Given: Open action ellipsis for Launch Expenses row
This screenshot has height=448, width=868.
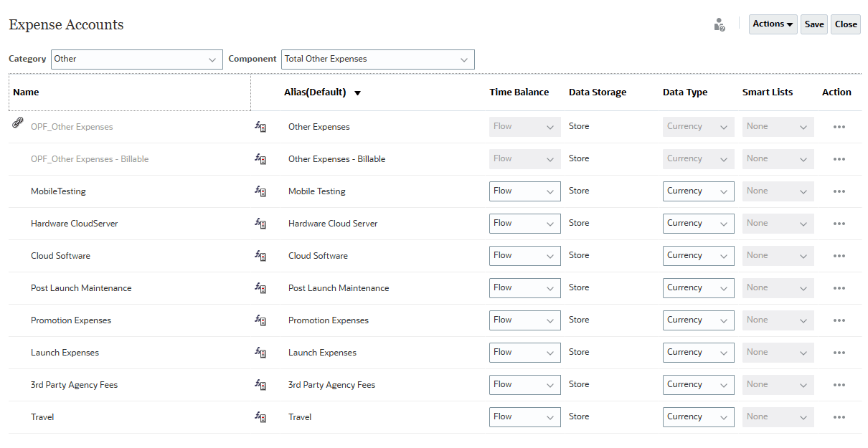Looking at the screenshot, I should [x=839, y=353].
